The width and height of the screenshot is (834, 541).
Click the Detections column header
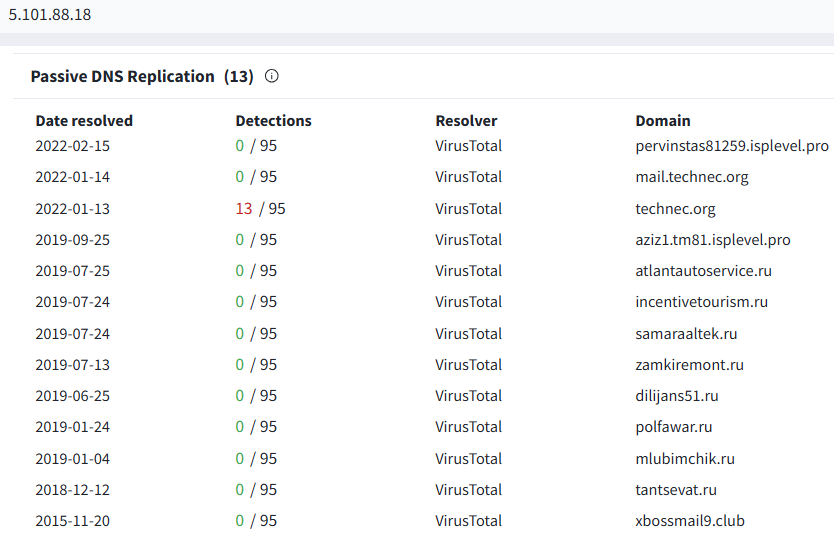tap(273, 121)
